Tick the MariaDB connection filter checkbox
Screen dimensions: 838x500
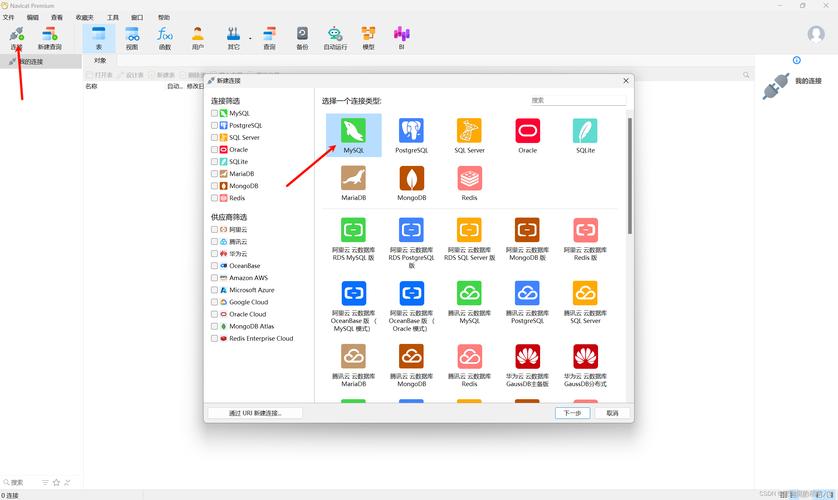click(214, 174)
